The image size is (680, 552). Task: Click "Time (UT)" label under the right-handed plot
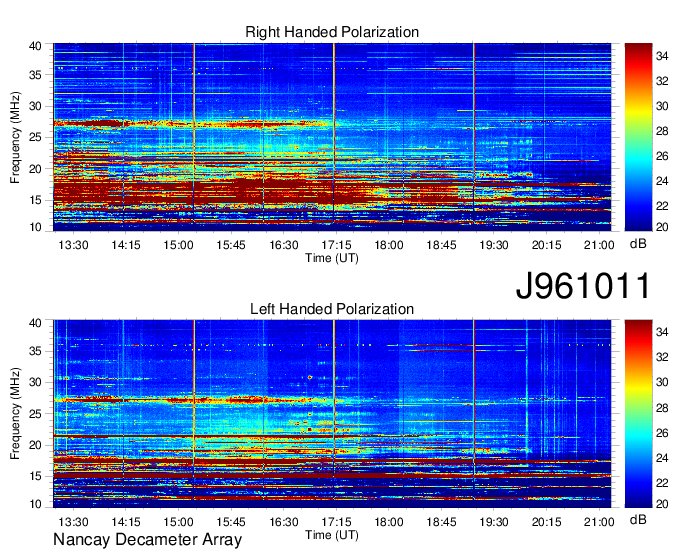tap(332, 258)
